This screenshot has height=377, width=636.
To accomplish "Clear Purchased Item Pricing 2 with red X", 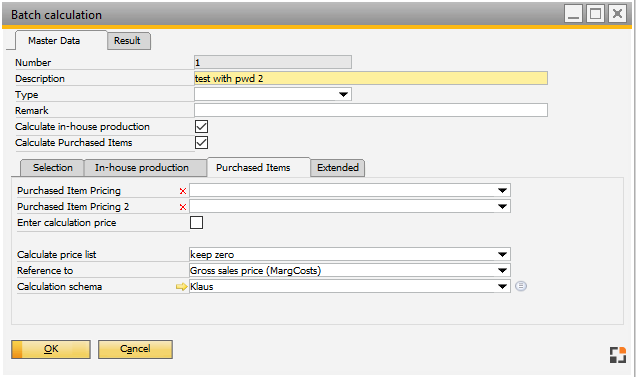I will (x=183, y=207).
